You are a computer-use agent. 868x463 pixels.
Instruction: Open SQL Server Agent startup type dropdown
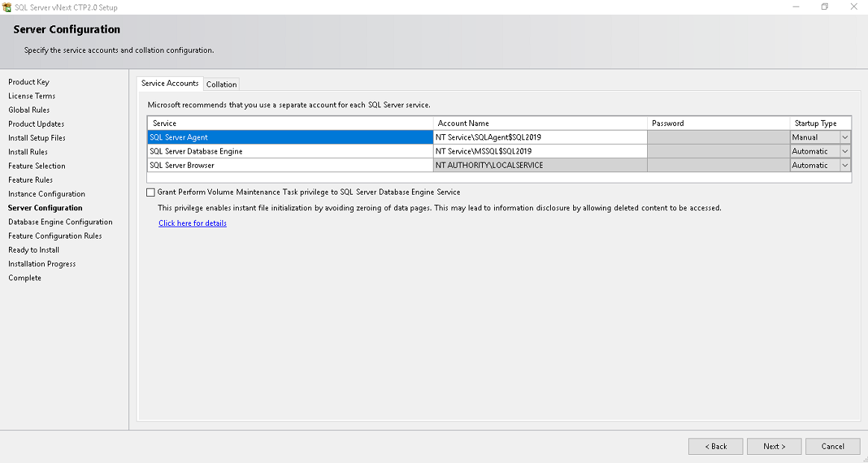[x=845, y=137]
